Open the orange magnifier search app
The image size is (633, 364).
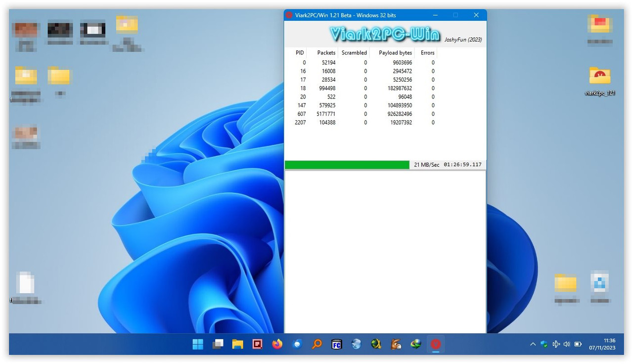(317, 344)
